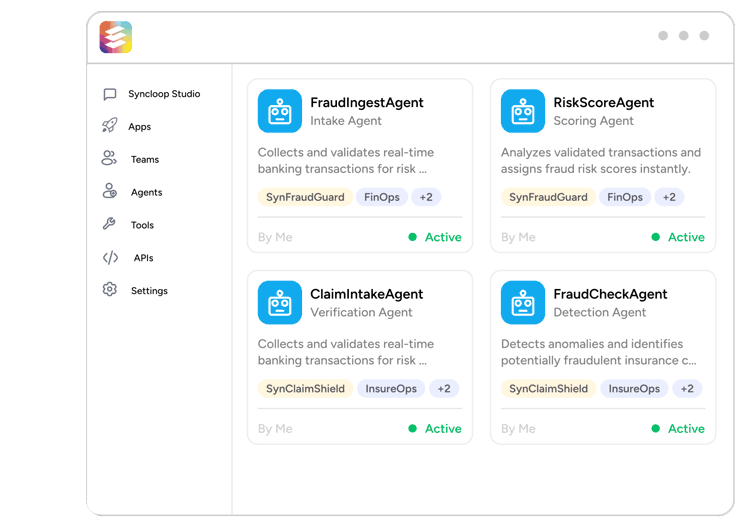Go to the Settings menu label
Image resolution: width=750 pixels, height=527 pixels.
pos(149,291)
